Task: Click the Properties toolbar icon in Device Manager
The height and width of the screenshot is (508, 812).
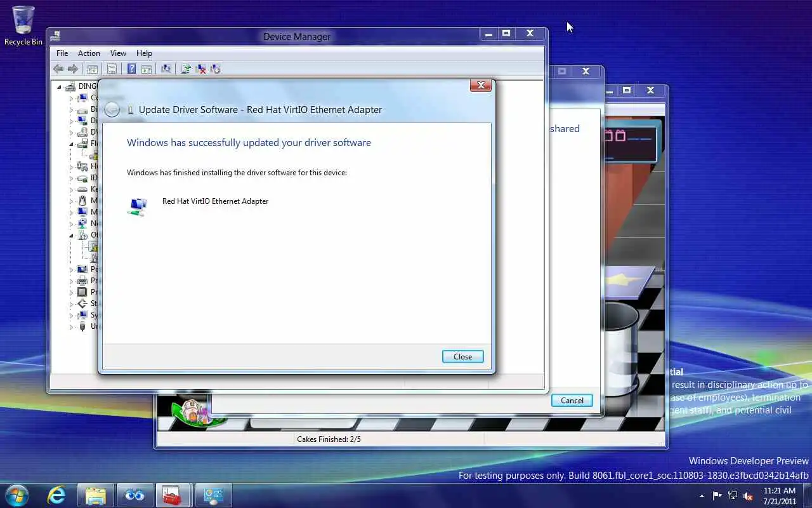Action: [112, 69]
